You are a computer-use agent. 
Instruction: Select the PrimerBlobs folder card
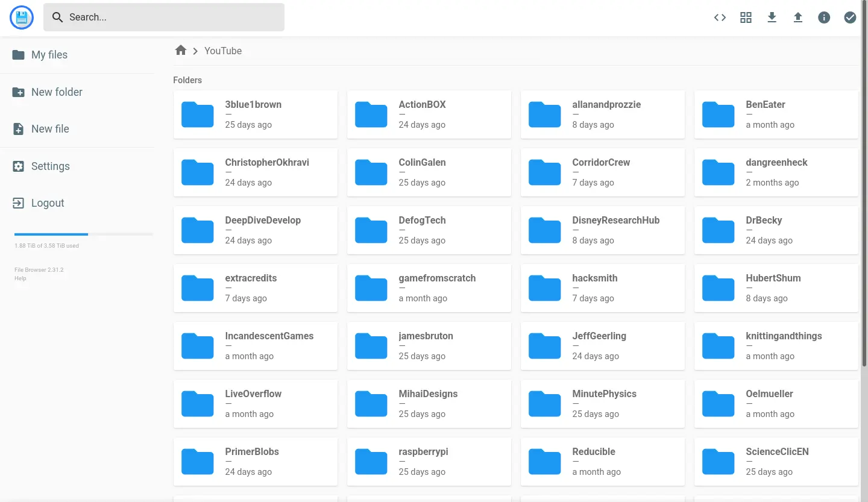pyautogui.click(x=256, y=462)
